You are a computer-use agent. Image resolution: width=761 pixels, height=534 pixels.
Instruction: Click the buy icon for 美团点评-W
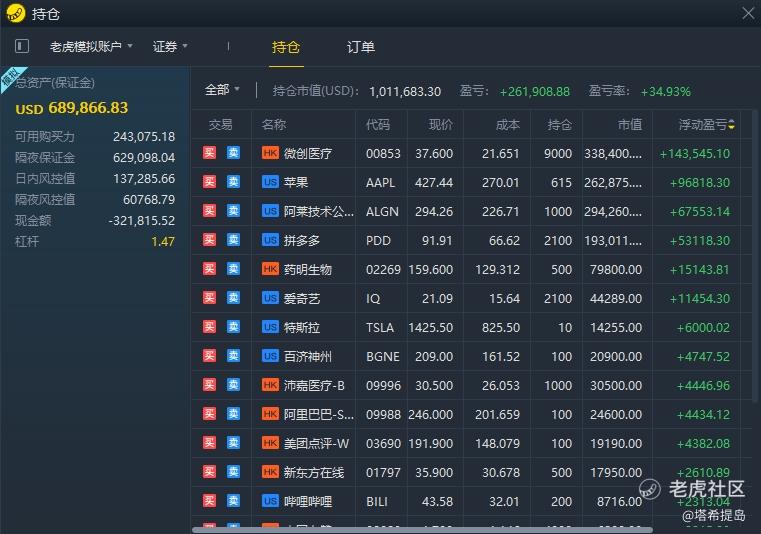pos(209,443)
